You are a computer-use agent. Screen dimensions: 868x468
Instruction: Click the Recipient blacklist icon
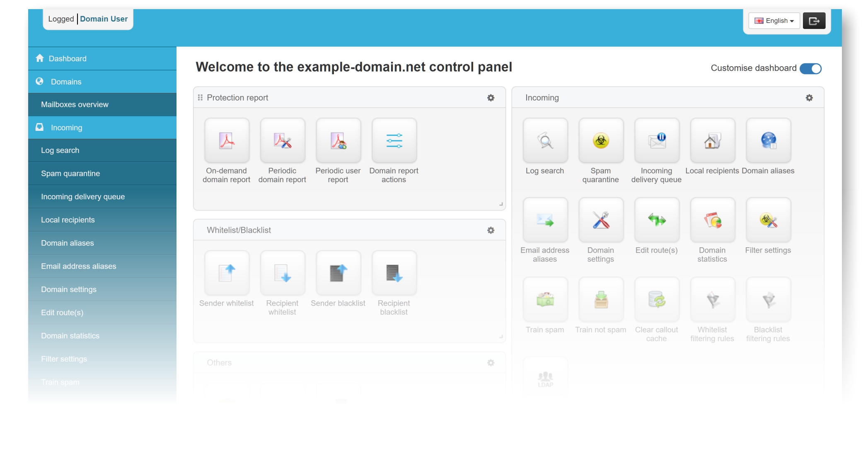(394, 273)
